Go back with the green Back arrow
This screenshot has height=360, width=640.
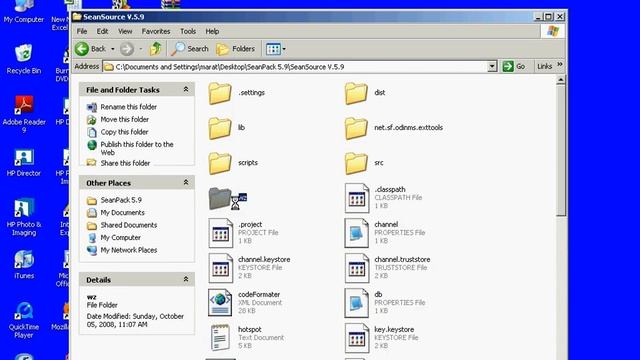point(91,49)
